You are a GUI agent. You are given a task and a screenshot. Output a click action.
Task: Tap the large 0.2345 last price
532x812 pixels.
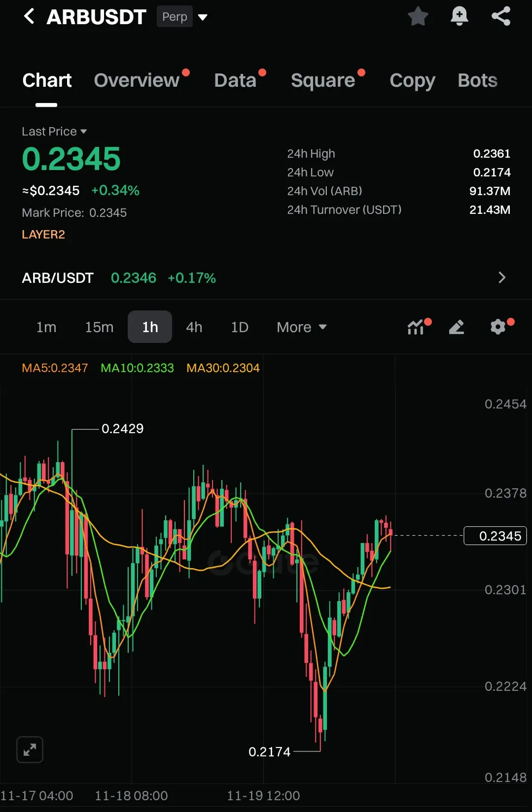coord(71,159)
